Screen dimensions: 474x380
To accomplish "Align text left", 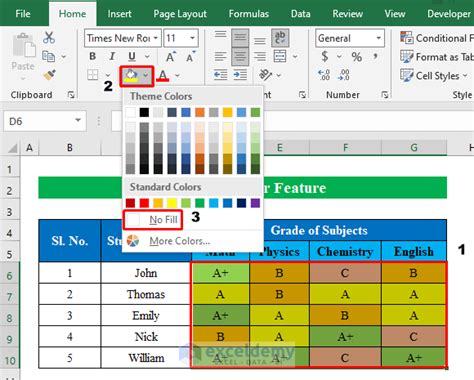I will click(220, 56).
